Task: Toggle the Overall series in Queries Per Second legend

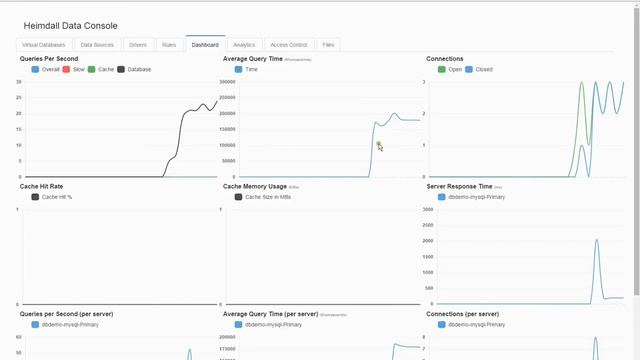Action: click(45, 69)
